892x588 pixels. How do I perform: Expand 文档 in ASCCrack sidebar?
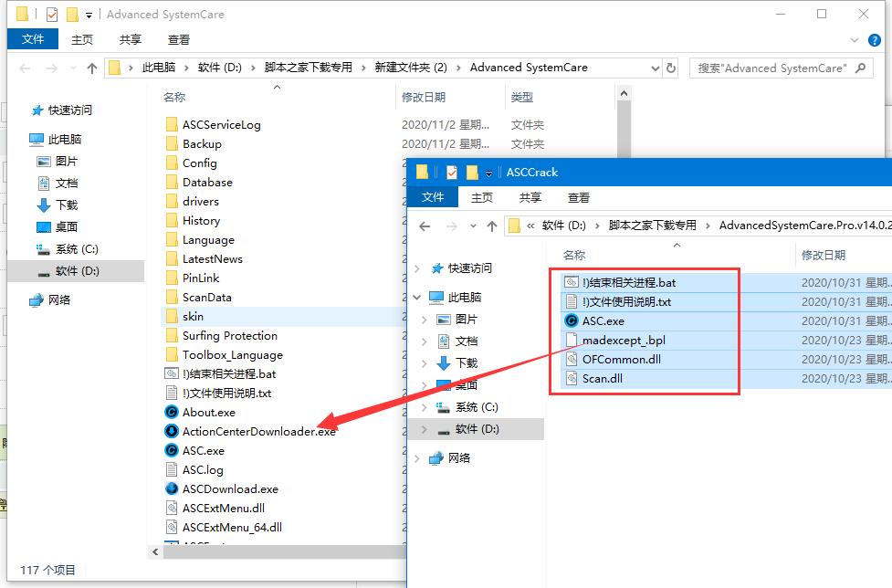click(425, 341)
